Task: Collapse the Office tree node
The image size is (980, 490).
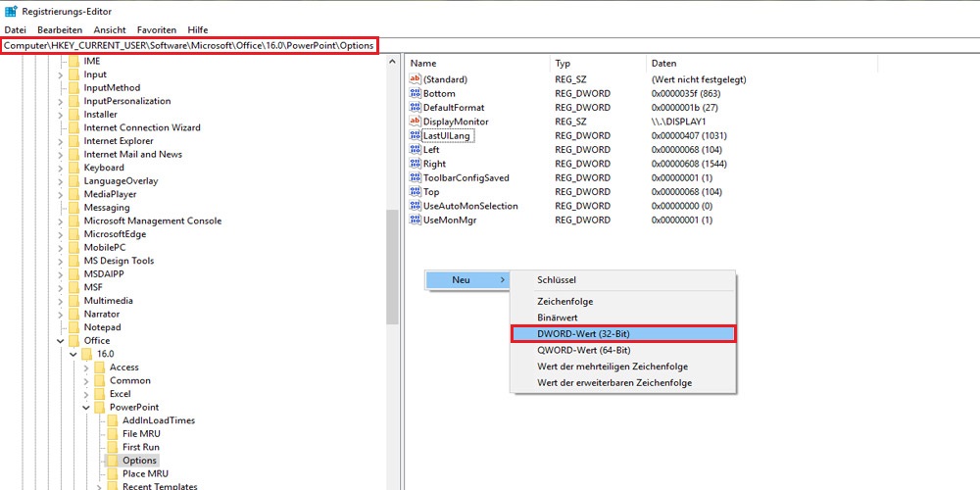Action: coord(61,341)
